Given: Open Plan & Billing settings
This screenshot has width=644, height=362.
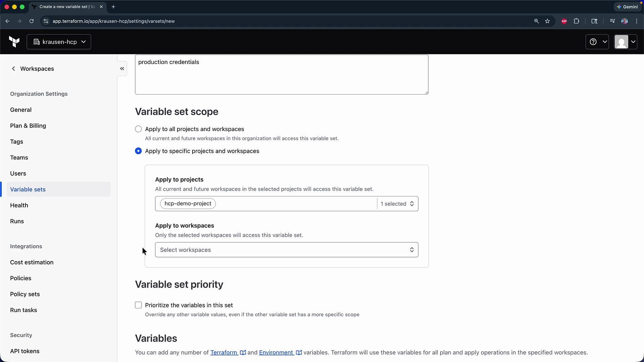Looking at the screenshot, I should point(28,126).
